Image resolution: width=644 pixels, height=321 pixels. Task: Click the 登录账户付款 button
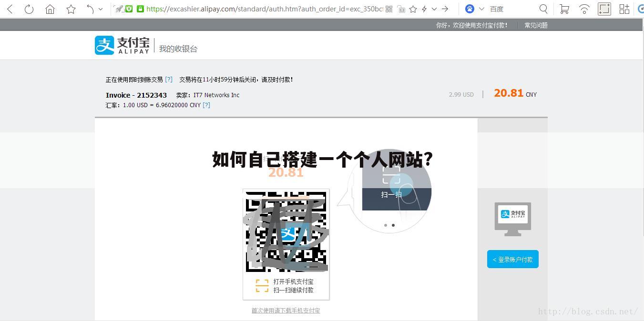(x=513, y=259)
